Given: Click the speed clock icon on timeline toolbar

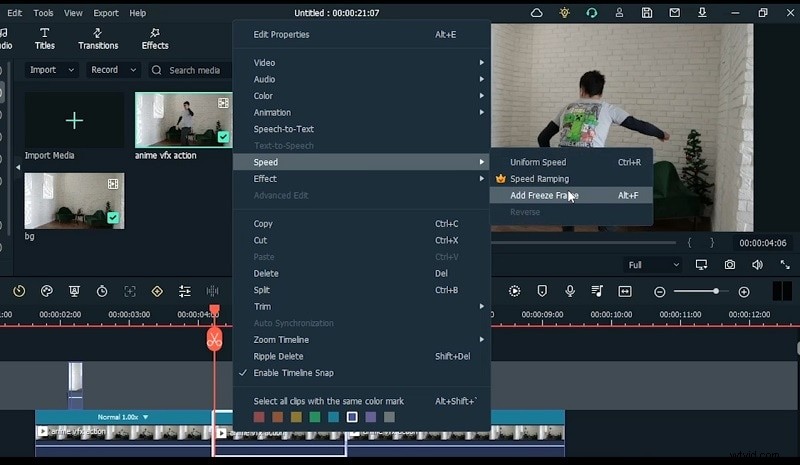Looking at the screenshot, I should coord(19,291).
